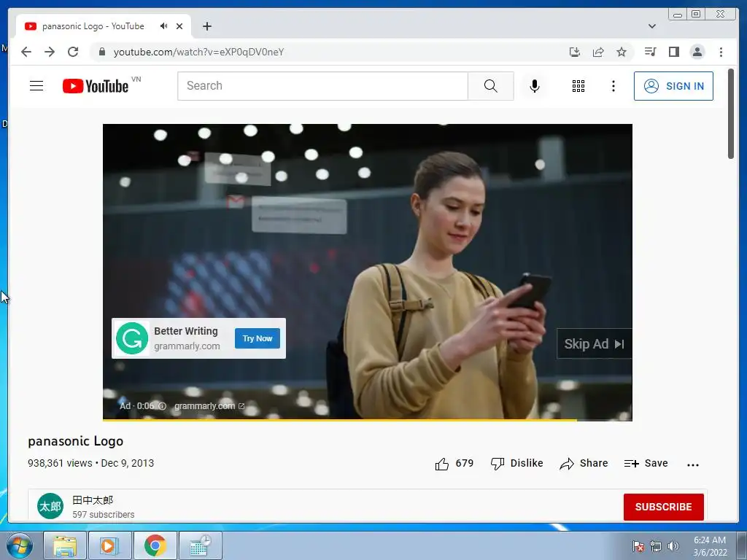Click the ad info icon
747x560 pixels.
click(x=162, y=406)
